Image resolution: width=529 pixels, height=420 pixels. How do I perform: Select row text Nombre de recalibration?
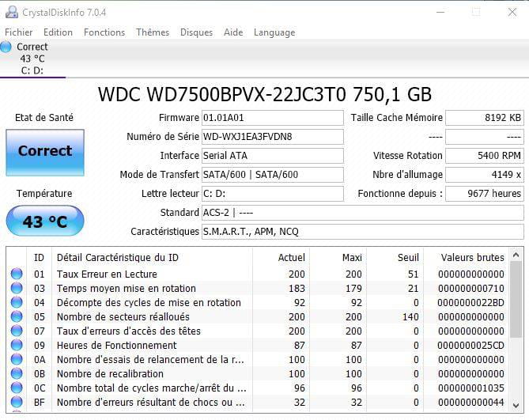tap(110, 374)
